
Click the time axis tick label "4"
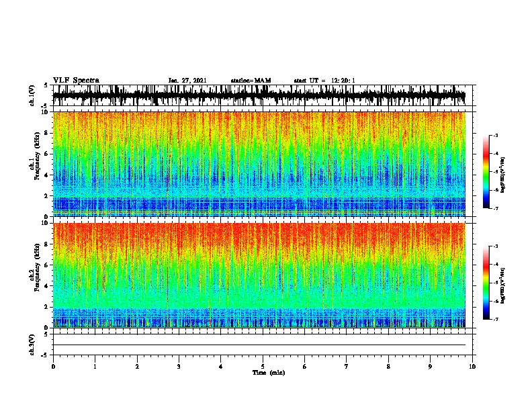pos(221,367)
